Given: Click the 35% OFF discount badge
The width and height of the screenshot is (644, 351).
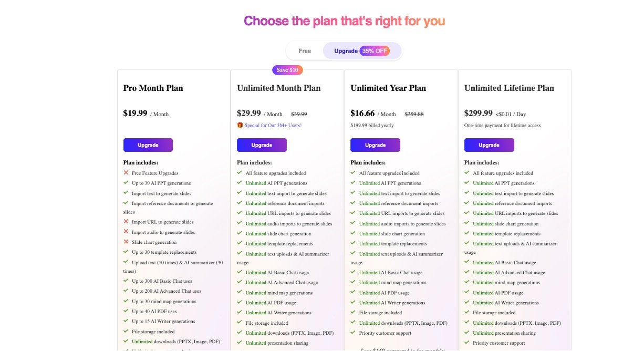Looking at the screenshot, I should click(375, 51).
